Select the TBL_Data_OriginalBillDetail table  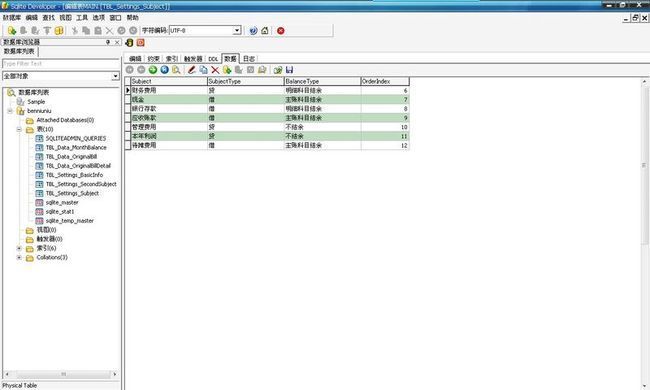click(x=78, y=166)
